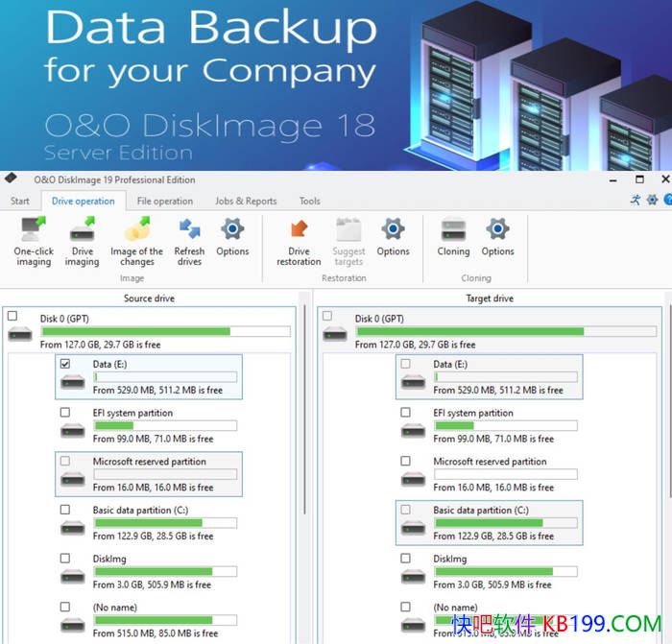Open the Start tab
Viewport: 672px width, 644px height.
pos(20,201)
